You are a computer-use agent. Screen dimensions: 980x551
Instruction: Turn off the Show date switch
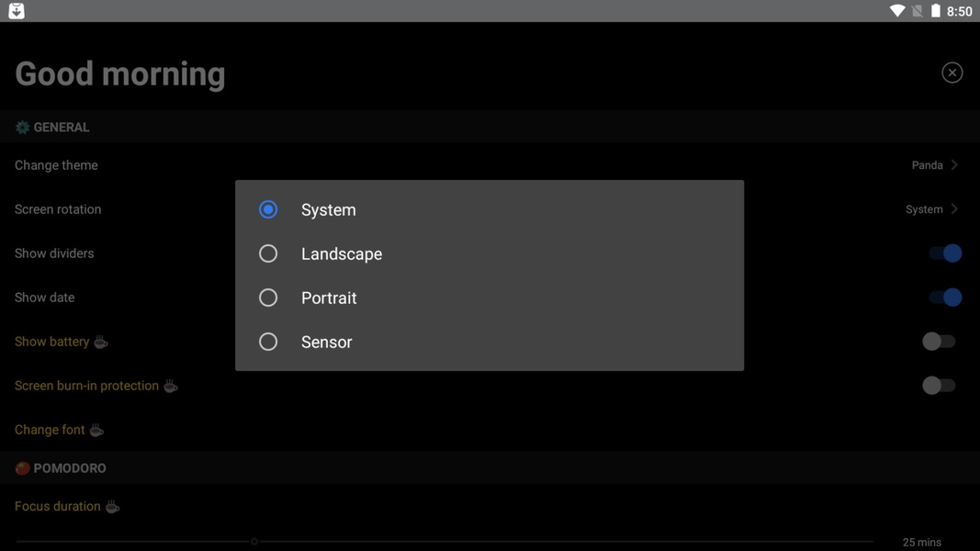(945, 298)
